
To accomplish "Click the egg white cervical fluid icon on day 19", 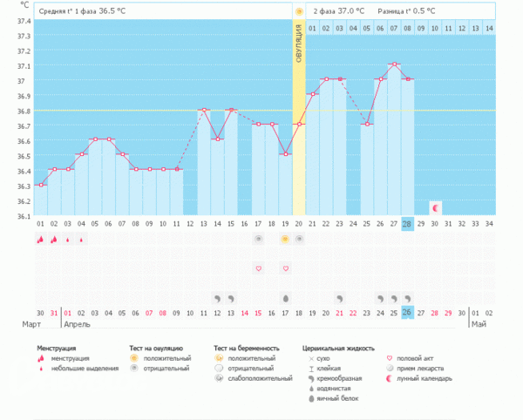I will [x=285, y=298].
